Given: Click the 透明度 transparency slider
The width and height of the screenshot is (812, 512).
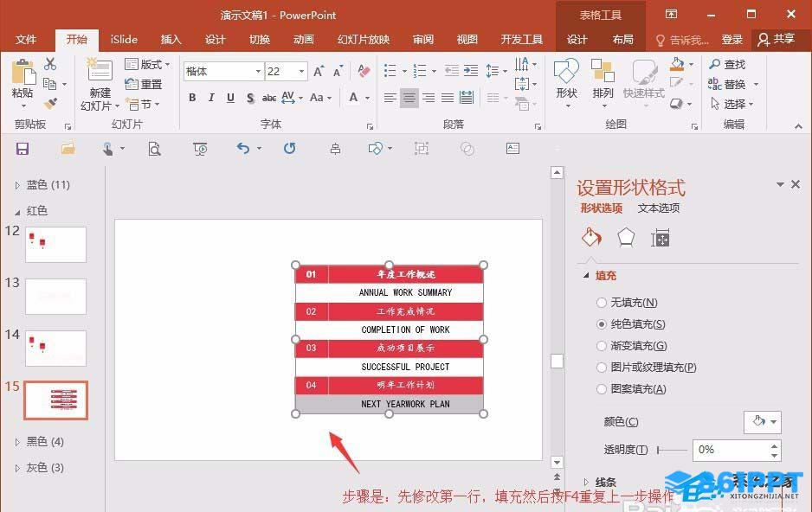Looking at the screenshot, I should click(x=672, y=451).
